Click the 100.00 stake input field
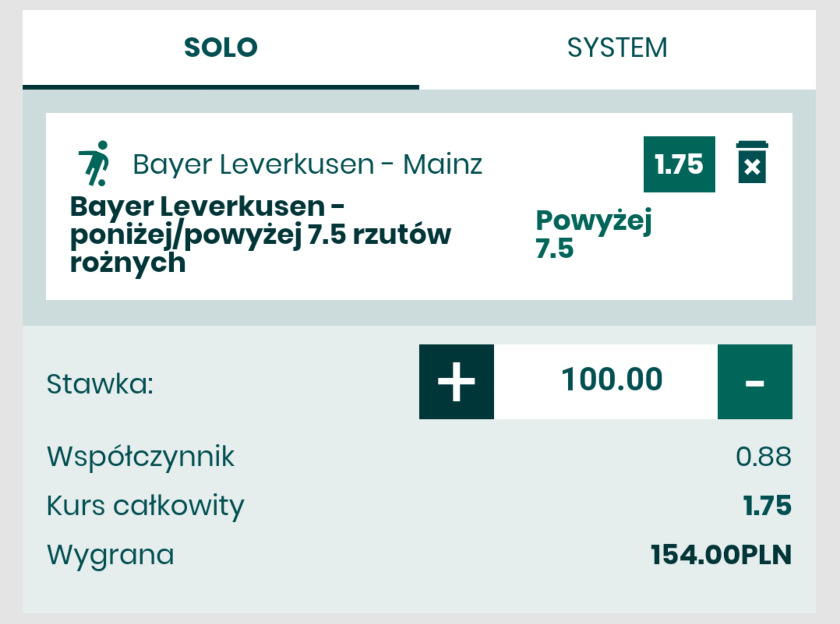 (x=611, y=379)
